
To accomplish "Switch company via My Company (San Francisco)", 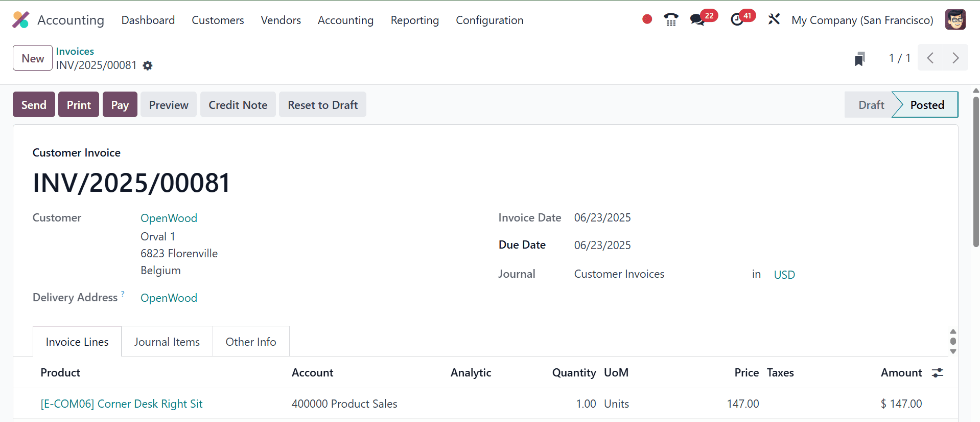I will coord(862,20).
